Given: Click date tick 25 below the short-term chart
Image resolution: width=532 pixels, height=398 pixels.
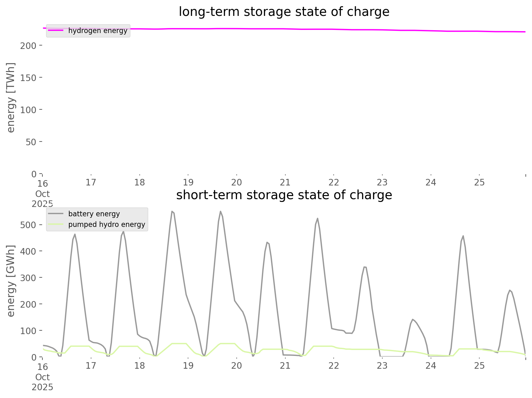Looking at the screenshot, I should coord(479,366).
